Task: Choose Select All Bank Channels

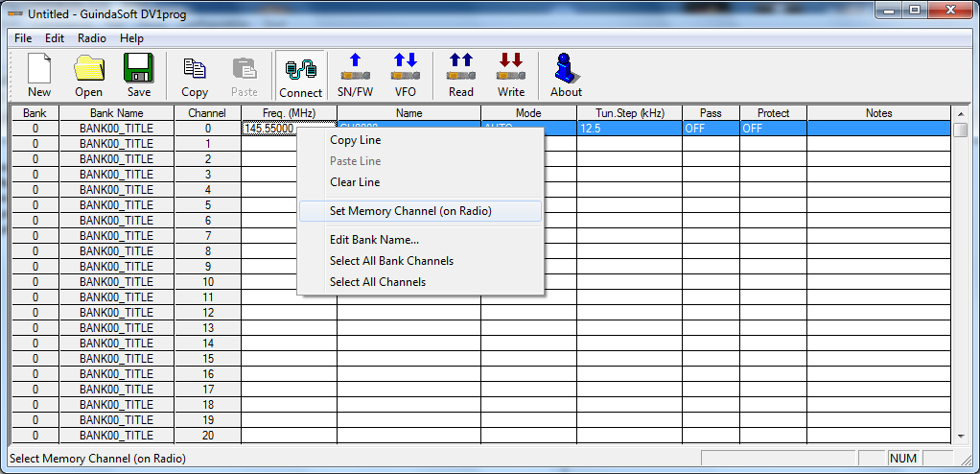Action: click(x=420, y=261)
